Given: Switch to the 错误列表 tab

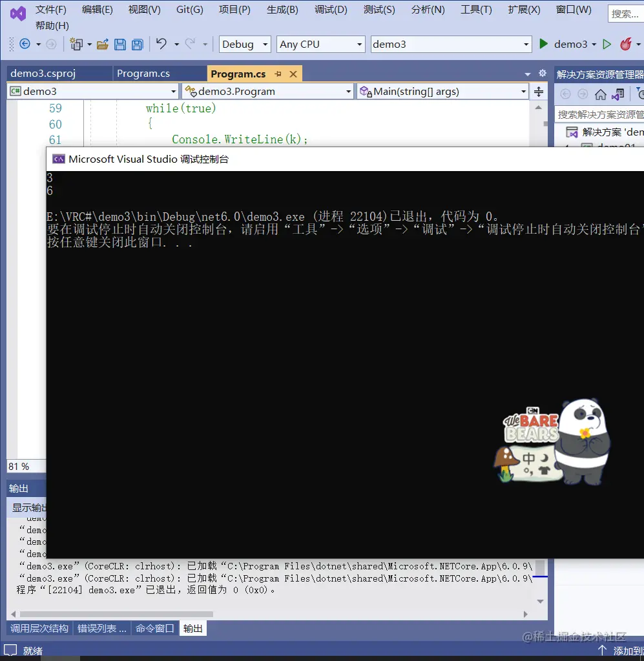Looking at the screenshot, I should (x=101, y=628).
